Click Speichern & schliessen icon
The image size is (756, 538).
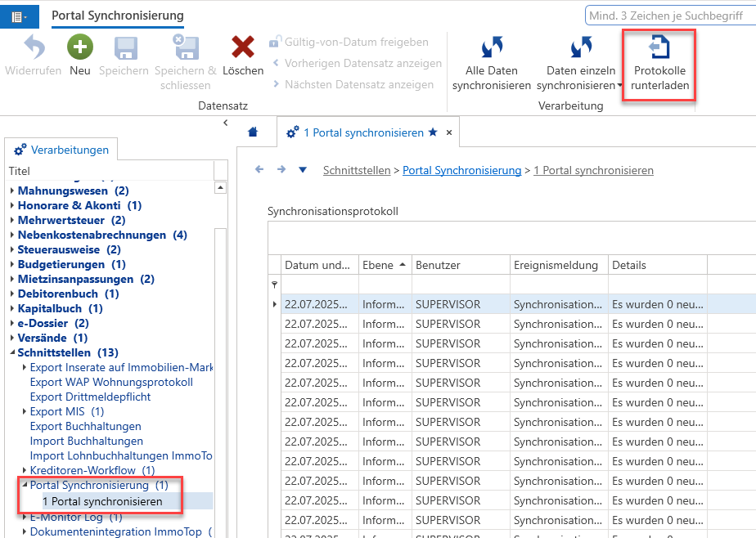tap(186, 47)
